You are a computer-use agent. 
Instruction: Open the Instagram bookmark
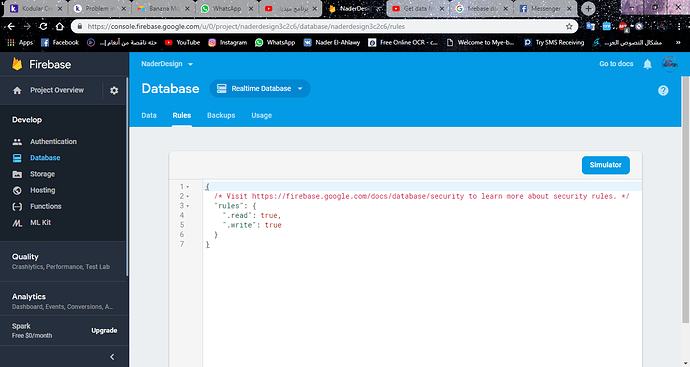[x=228, y=42]
